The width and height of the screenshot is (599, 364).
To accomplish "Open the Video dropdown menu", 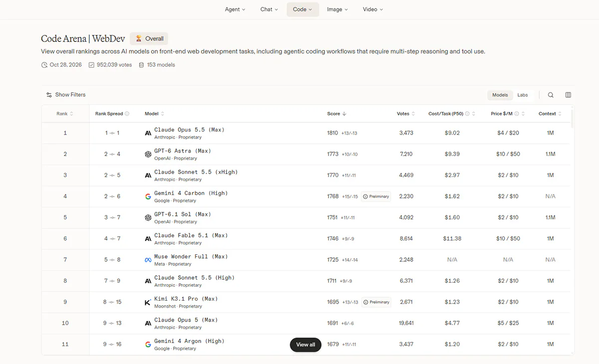I will pyautogui.click(x=373, y=9).
